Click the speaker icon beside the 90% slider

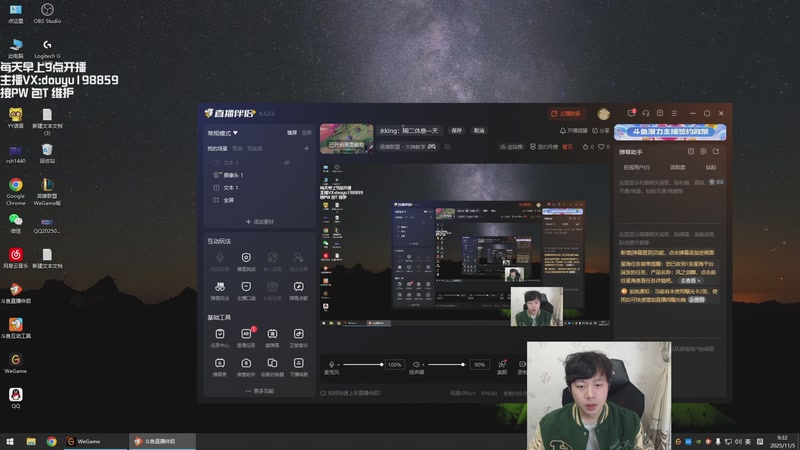click(416, 364)
